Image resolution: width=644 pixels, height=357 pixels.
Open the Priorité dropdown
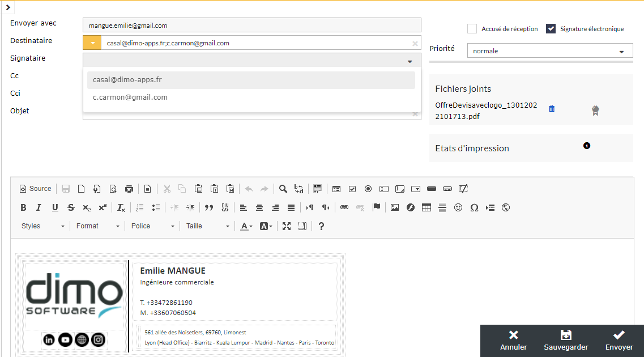(x=549, y=51)
